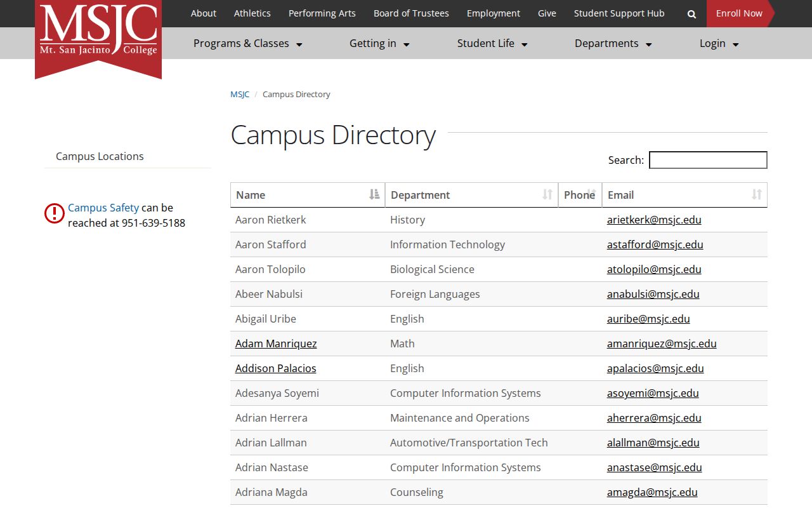Select the Adriana Magda name cell
This screenshot has width=812, height=508.
[x=308, y=492]
